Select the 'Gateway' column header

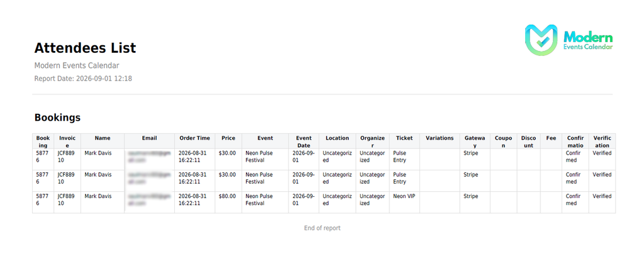pyautogui.click(x=475, y=142)
